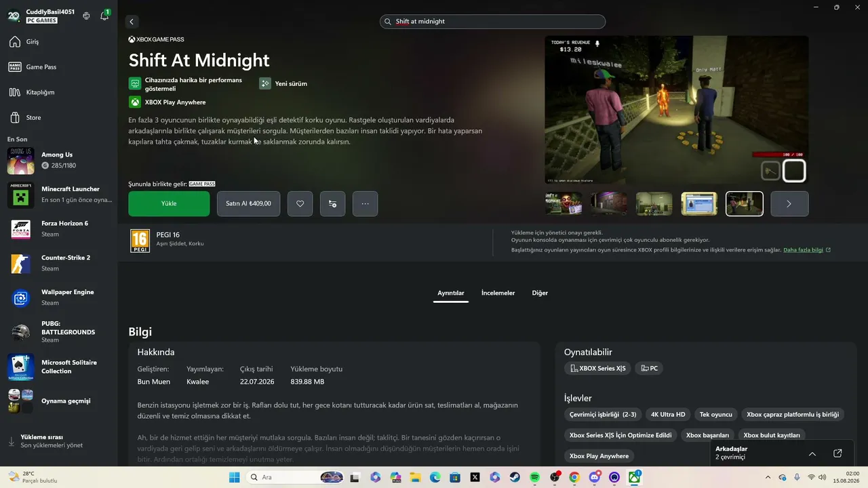The width and height of the screenshot is (868, 488).
Task: Click the Tek oyuncu feature chip
Action: point(716,414)
